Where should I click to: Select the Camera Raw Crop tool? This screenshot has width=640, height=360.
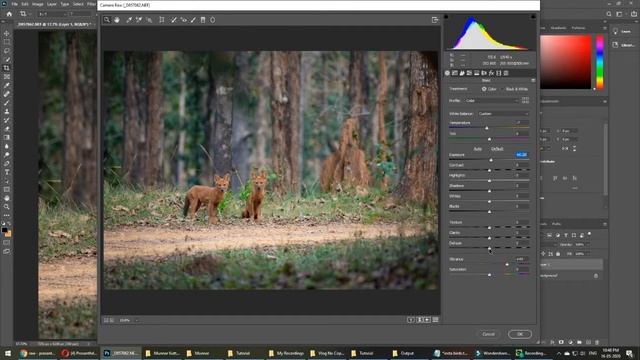(162, 20)
